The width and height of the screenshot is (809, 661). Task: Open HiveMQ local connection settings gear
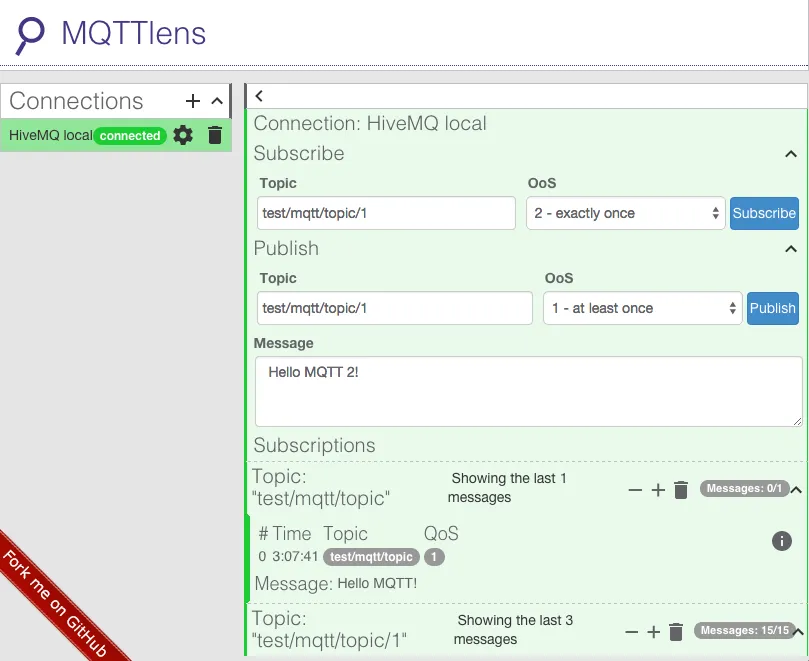[x=183, y=135]
